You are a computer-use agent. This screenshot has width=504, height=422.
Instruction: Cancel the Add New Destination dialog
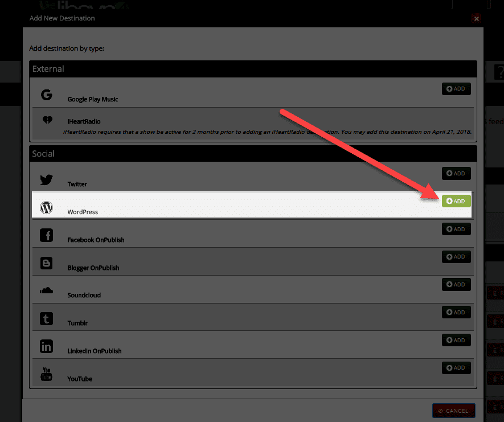453,411
